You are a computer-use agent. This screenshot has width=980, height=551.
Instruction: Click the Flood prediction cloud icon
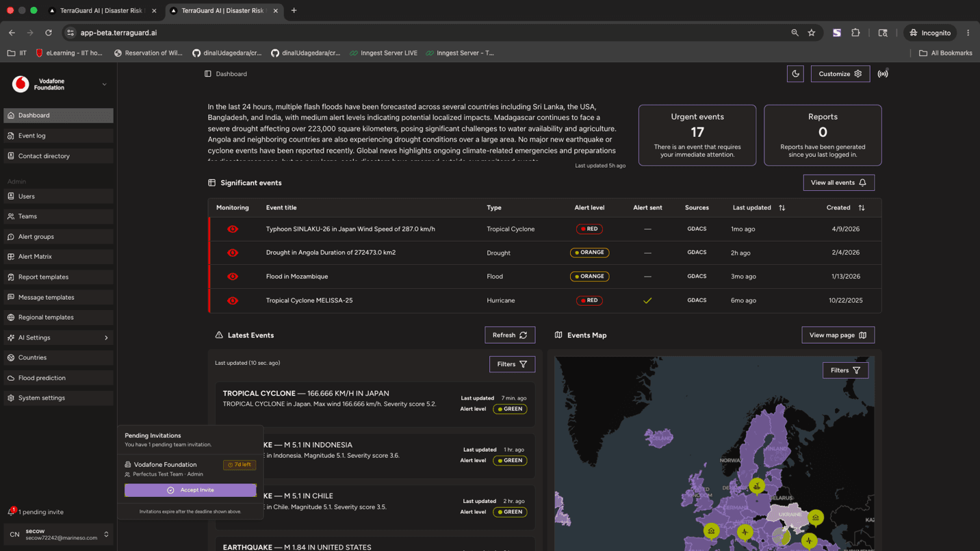tap(11, 378)
